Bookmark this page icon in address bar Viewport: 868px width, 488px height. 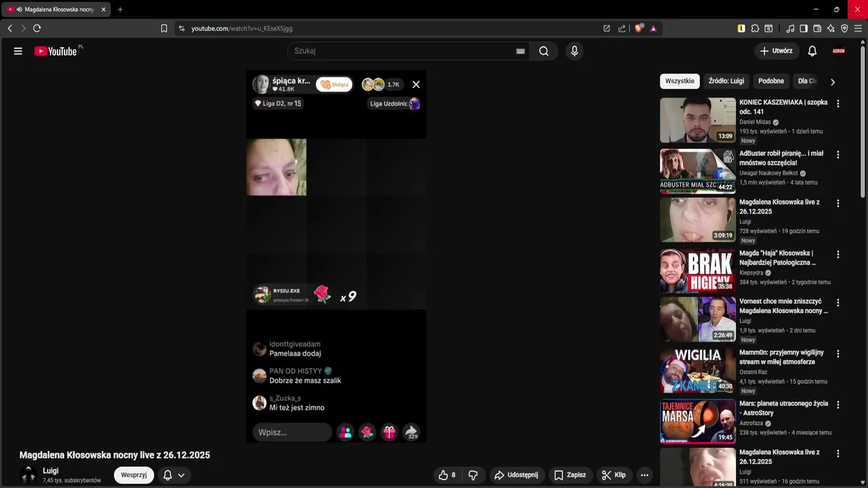tap(164, 28)
